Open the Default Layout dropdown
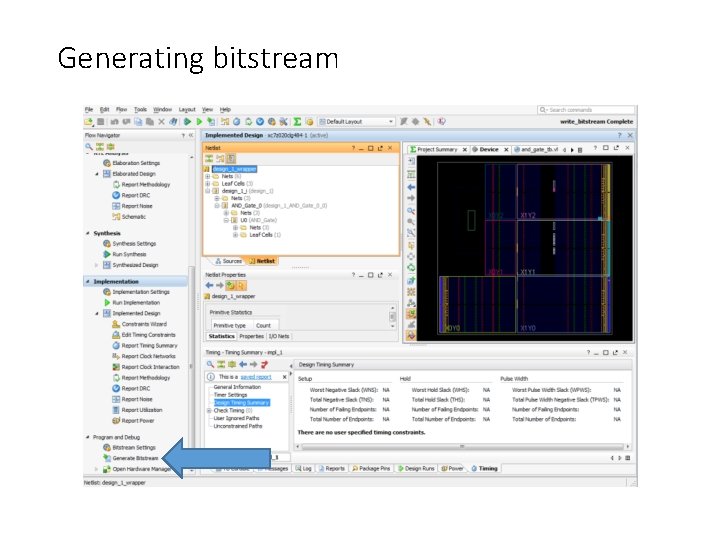 (x=357, y=122)
